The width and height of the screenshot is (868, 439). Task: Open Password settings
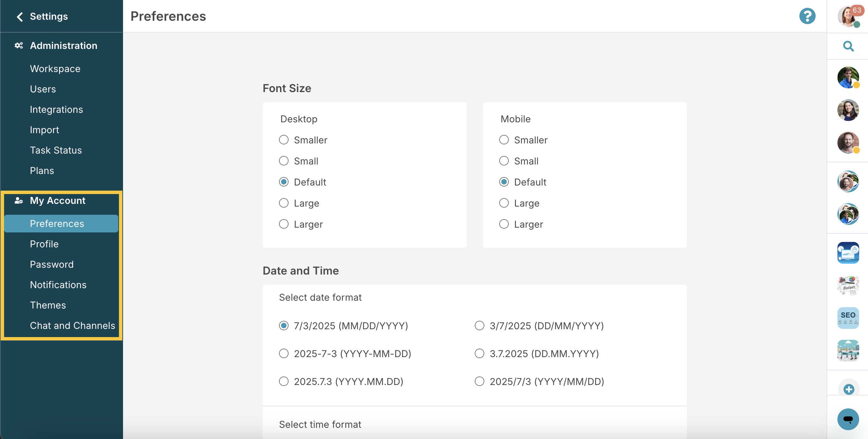(x=52, y=264)
